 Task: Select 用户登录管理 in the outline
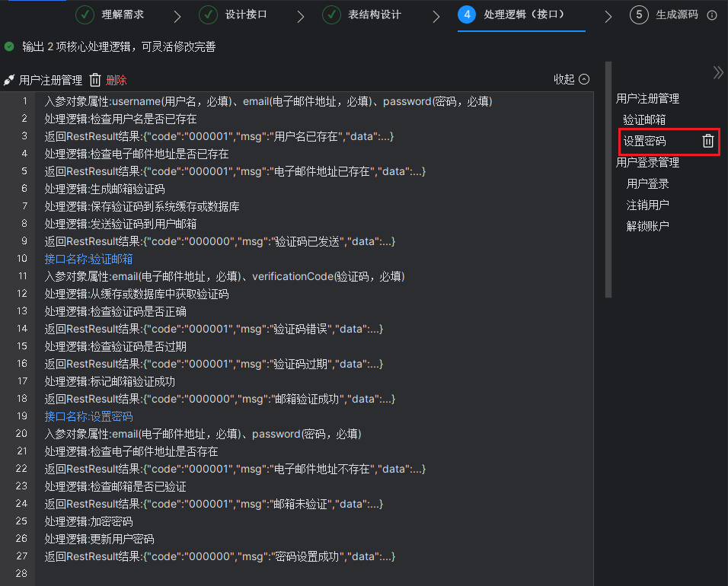tap(647, 162)
